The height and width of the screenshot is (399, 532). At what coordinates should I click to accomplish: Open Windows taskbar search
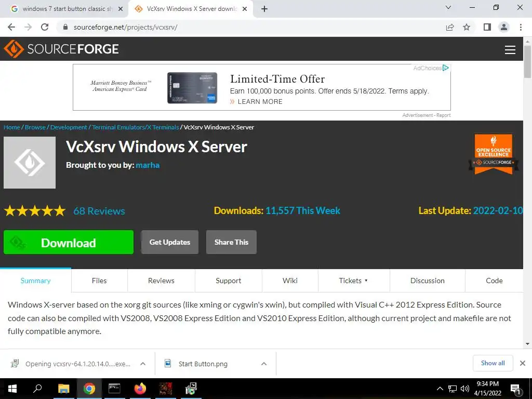(x=37, y=389)
